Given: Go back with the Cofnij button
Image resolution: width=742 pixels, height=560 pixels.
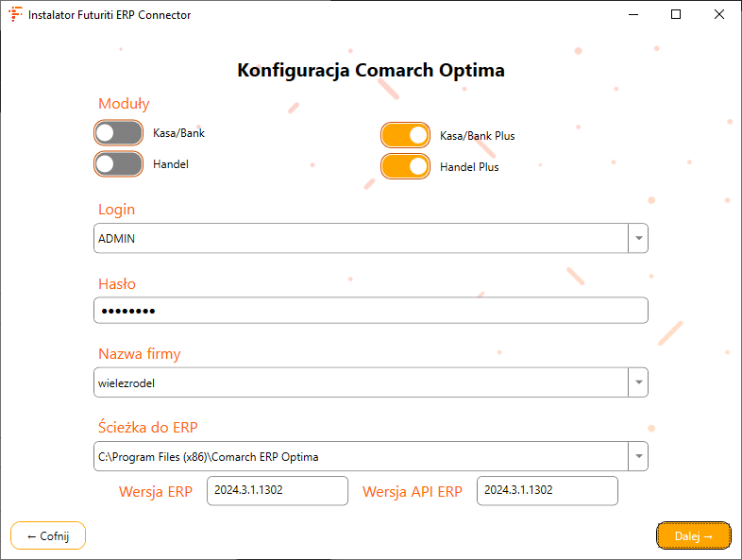Looking at the screenshot, I should 48,535.
